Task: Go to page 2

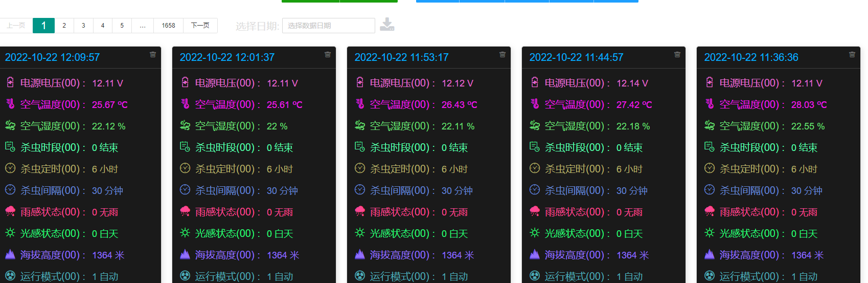Action: (x=64, y=26)
